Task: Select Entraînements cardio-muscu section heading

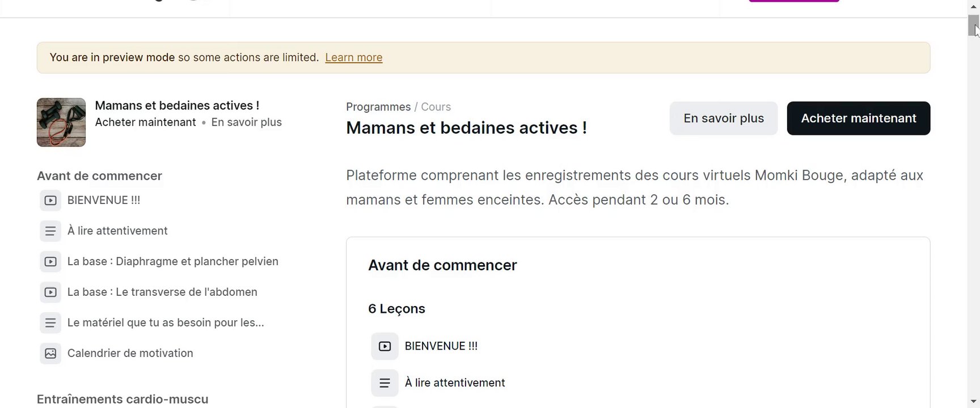Action: [122, 399]
